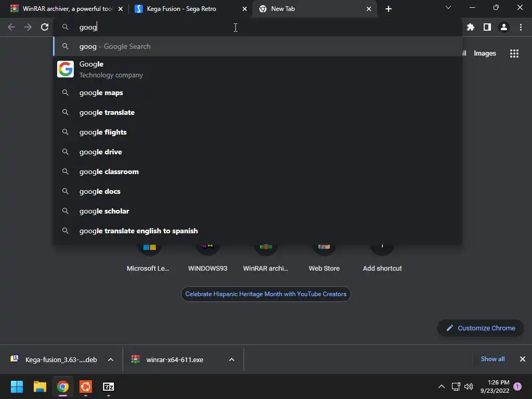Image resolution: width=532 pixels, height=399 pixels.
Task: Open the Google apps grid icon
Action: pyautogui.click(x=514, y=54)
